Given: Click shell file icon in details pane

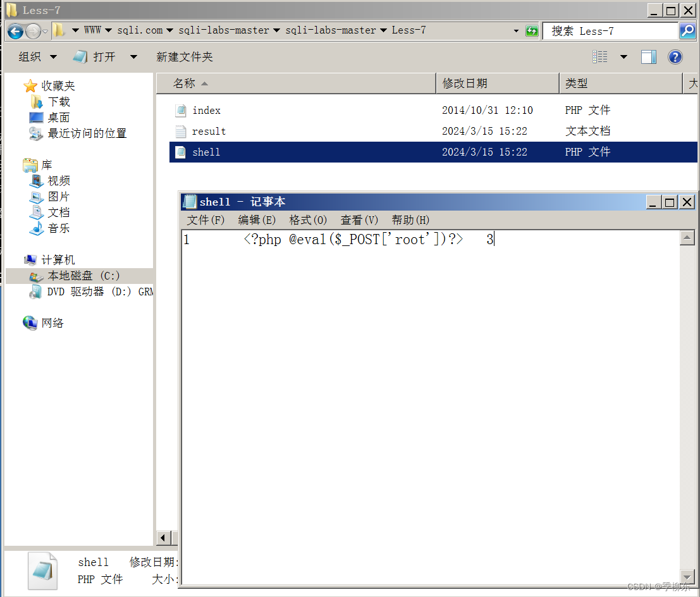Looking at the screenshot, I should tap(43, 571).
